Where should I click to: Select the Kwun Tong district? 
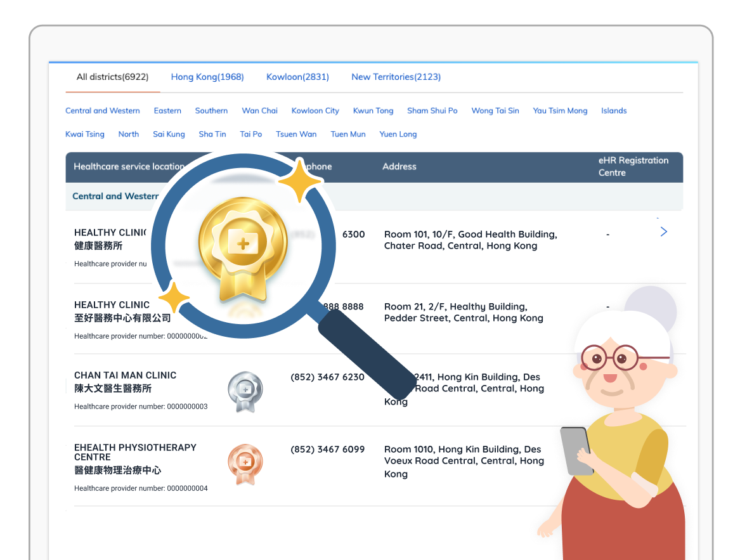click(x=373, y=110)
